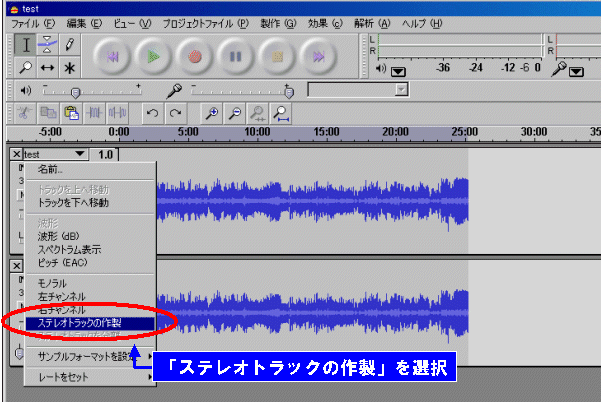Select the Time Shift arrows tool
601x402 pixels.
47,68
